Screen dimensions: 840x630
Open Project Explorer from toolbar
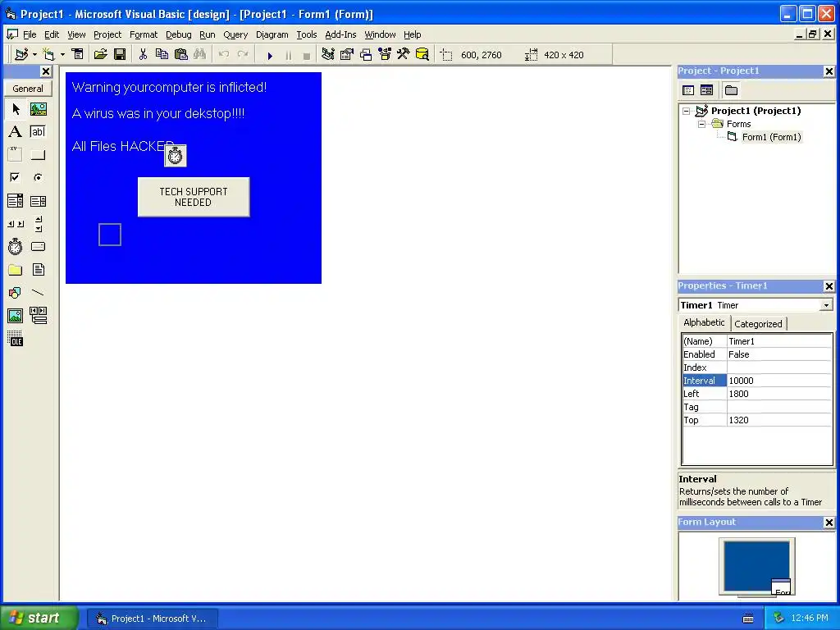328,55
